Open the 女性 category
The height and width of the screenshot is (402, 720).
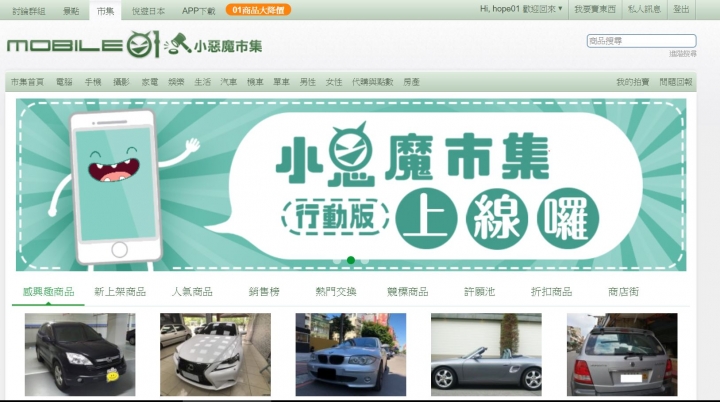pos(334,82)
